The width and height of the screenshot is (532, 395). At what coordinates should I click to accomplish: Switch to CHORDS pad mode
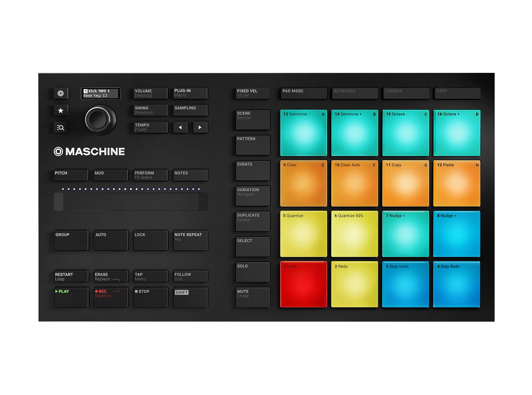(406, 93)
